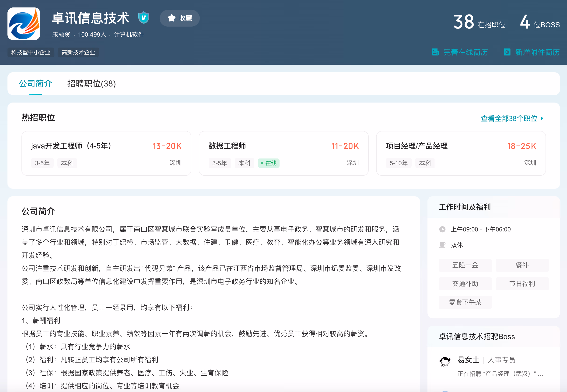Screen dimensions: 567x392
Task: Open the java开发工程师（4-5年） job card
Action: point(106,153)
